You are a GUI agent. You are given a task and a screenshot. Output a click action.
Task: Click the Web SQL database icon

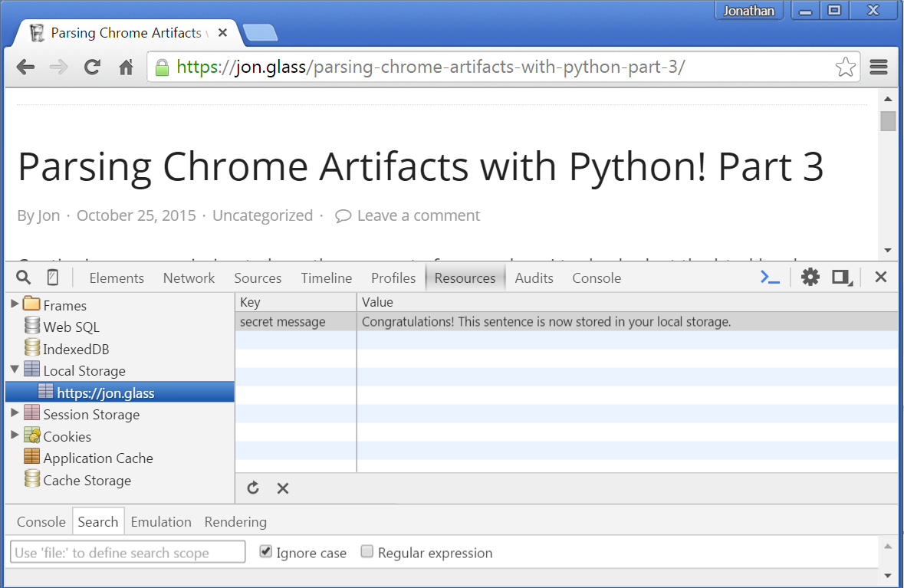click(x=32, y=326)
